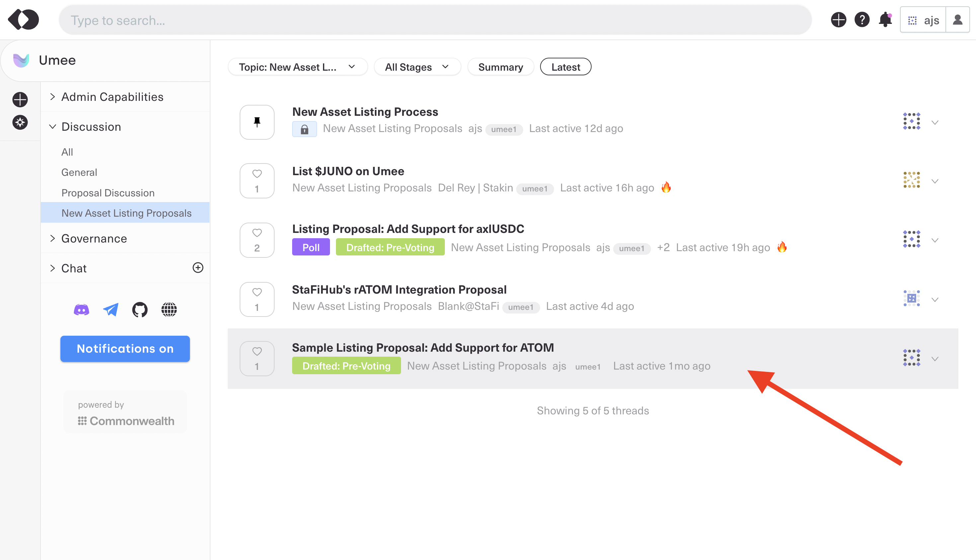Screen dimensions: 976x560
Task: Open the Discord link icon
Action: (81, 310)
